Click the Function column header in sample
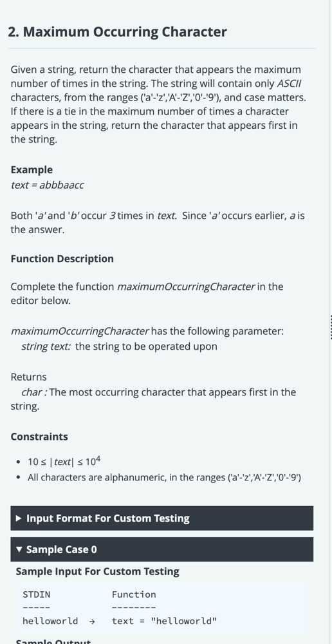This screenshot has width=332, height=644. point(134,594)
